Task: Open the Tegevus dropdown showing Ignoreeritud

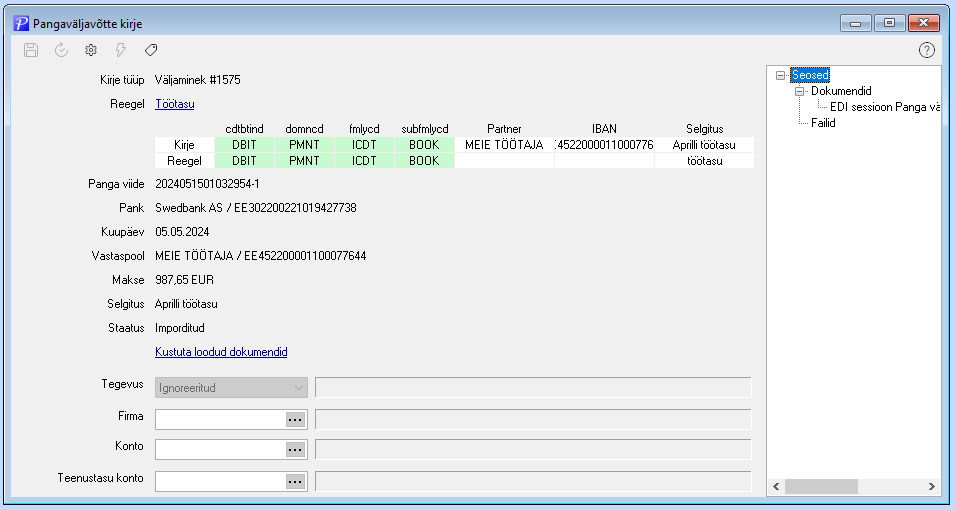Action: pos(231,387)
